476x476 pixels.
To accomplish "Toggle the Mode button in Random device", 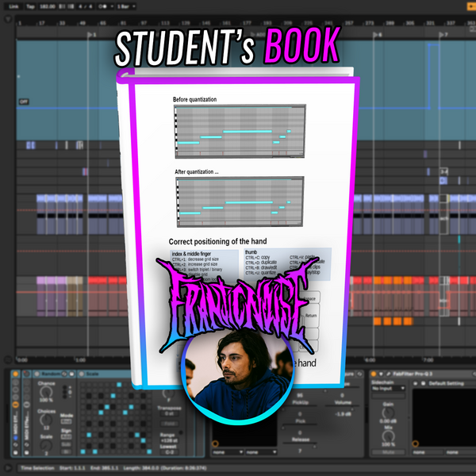I will point(66,421).
